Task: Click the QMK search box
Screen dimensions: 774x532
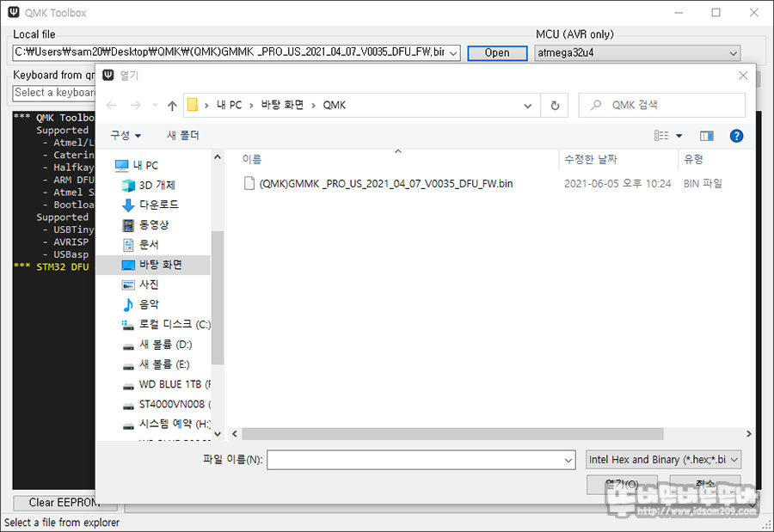Action: (662, 105)
